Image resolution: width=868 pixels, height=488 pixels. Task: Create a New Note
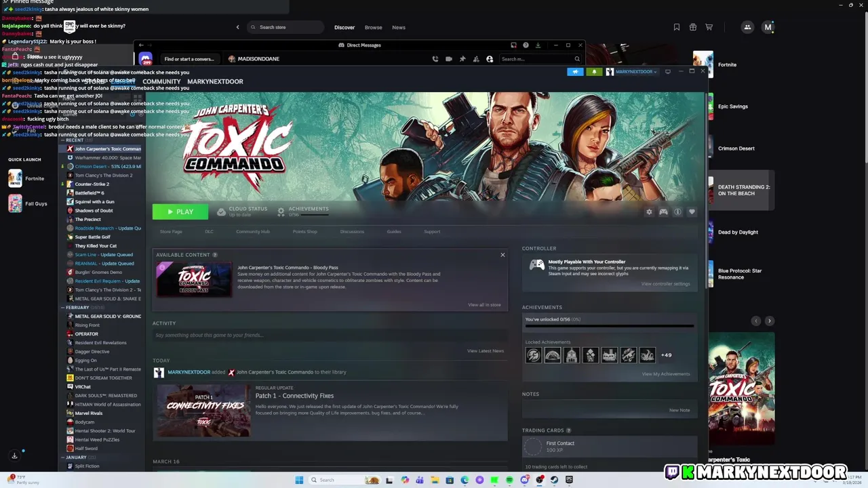[x=679, y=410]
